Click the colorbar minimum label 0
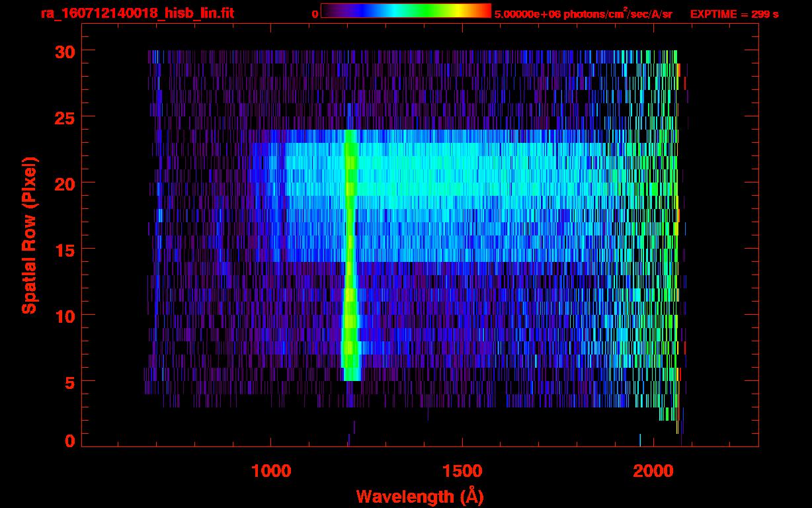This screenshot has height=508, width=812. [x=315, y=14]
